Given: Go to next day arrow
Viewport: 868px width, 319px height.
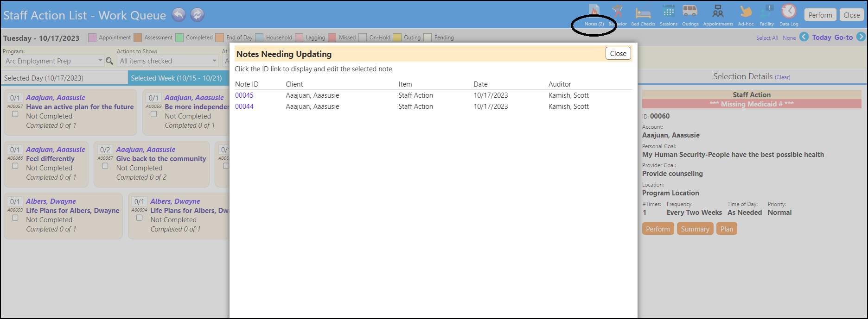Looking at the screenshot, I should pos(861,37).
